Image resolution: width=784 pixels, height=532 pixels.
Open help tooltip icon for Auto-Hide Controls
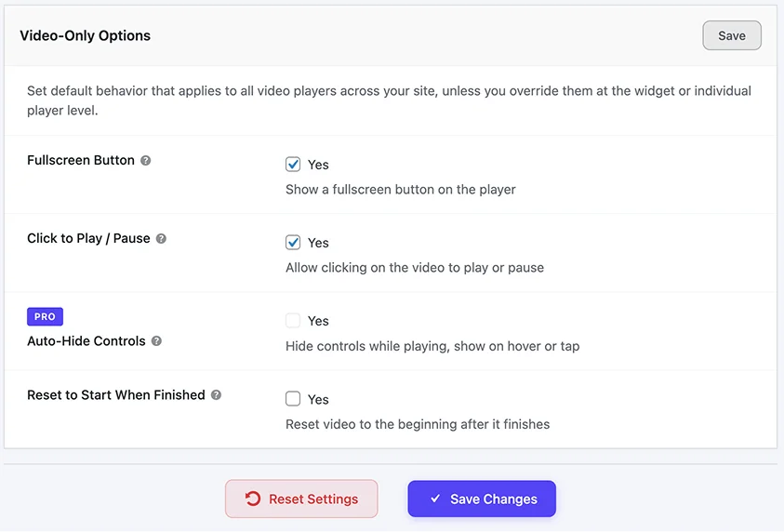click(156, 341)
